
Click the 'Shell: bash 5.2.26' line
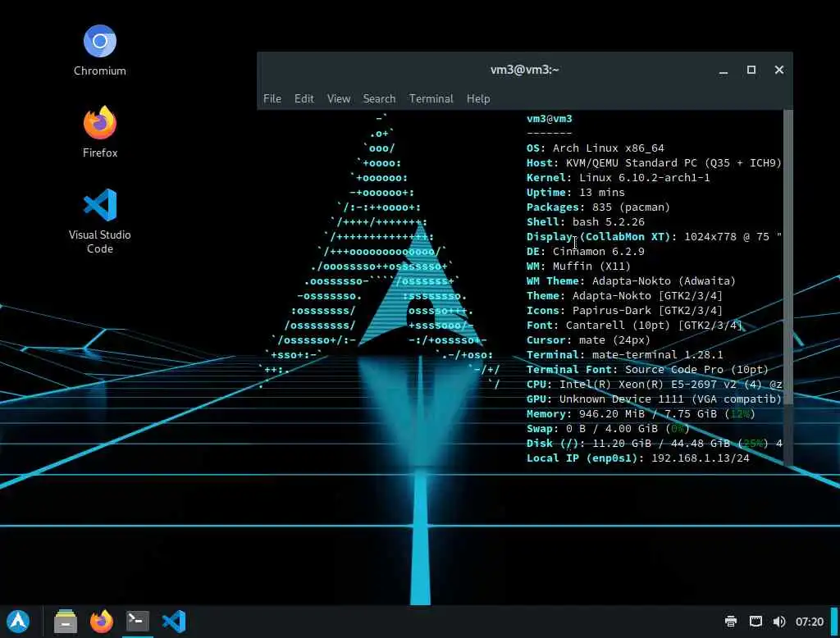(585, 221)
